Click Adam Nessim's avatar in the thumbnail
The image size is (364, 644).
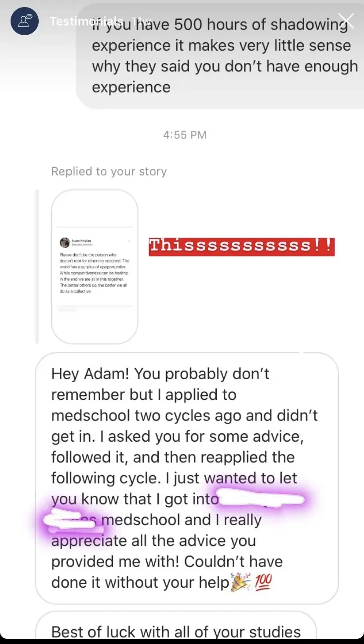65,242
